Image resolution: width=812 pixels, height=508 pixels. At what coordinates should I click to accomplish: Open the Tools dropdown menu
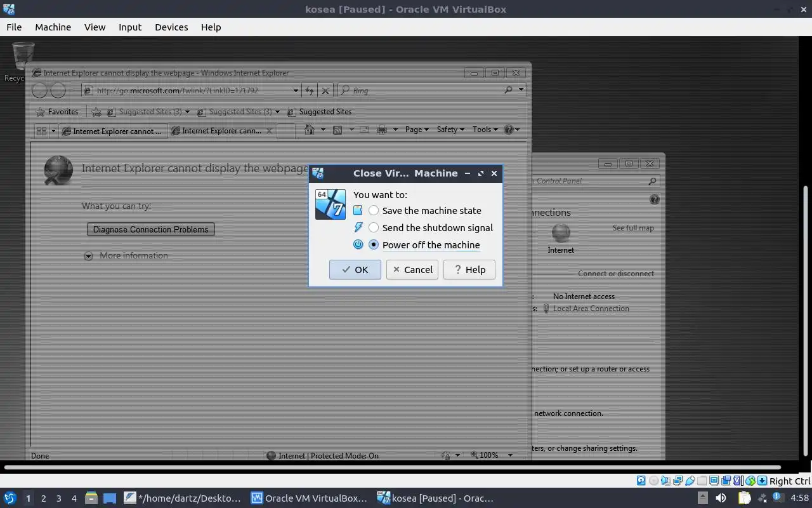click(485, 130)
